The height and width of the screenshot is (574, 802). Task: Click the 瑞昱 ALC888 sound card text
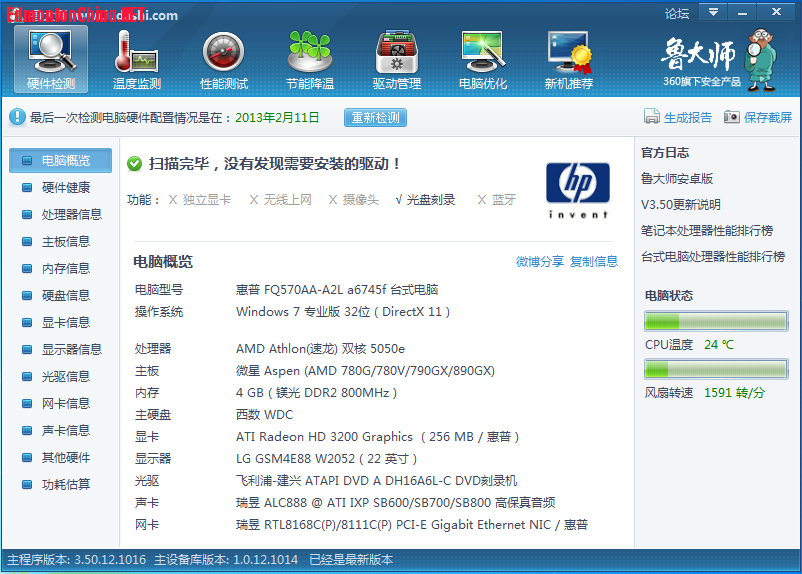(x=395, y=503)
